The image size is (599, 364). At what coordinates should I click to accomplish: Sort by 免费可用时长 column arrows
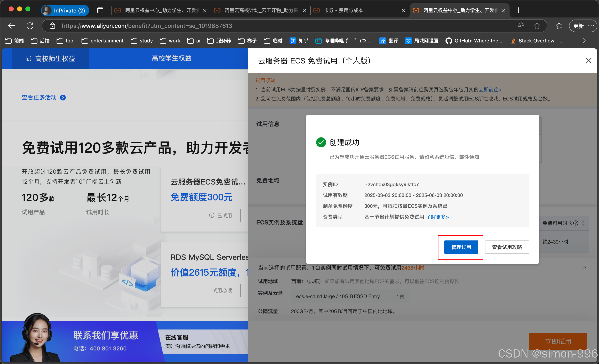coord(583,223)
